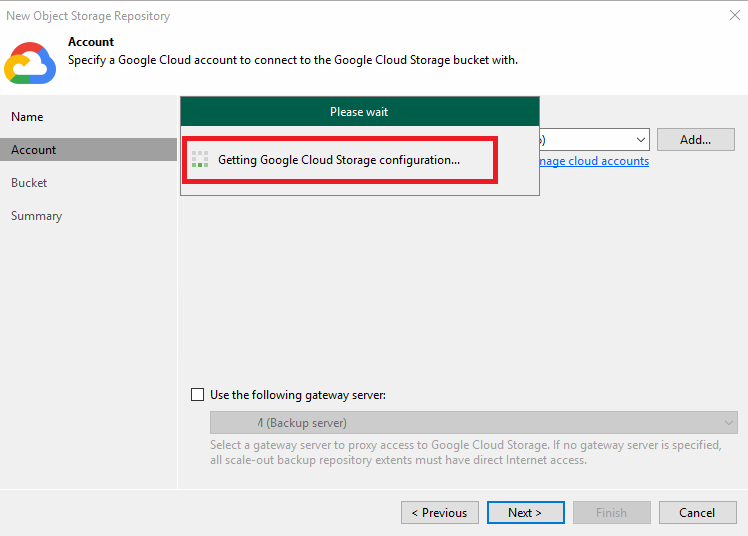This screenshot has width=748, height=536.
Task: Click the bold 'Account' page heading
Action: 91,42
